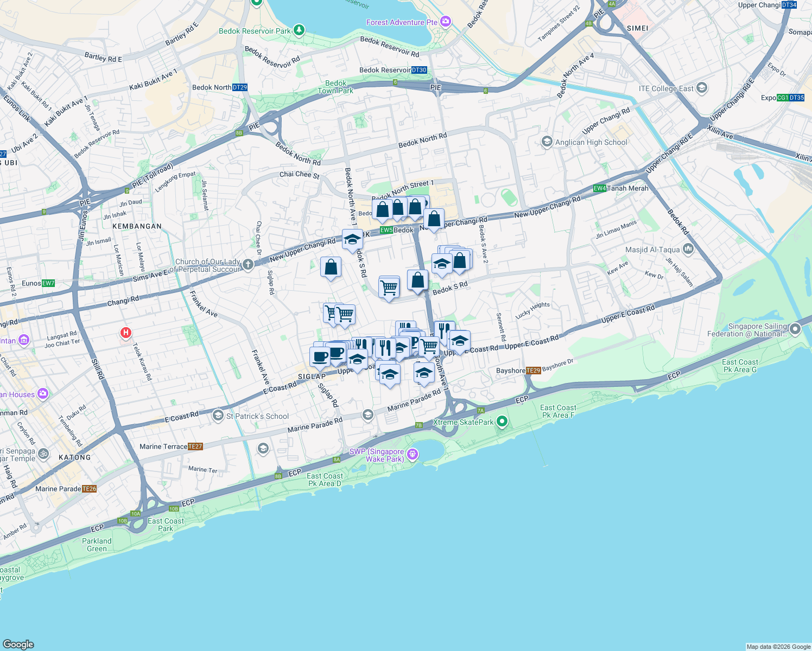The image size is (812, 651).
Task: Click the Bedok EW5 station badge
Action: click(386, 230)
